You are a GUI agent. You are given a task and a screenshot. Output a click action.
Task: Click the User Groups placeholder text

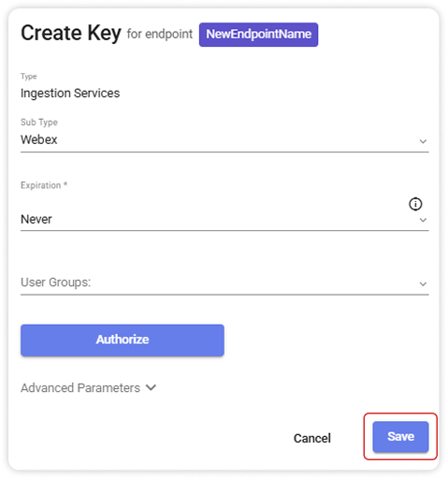[x=56, y=283]
